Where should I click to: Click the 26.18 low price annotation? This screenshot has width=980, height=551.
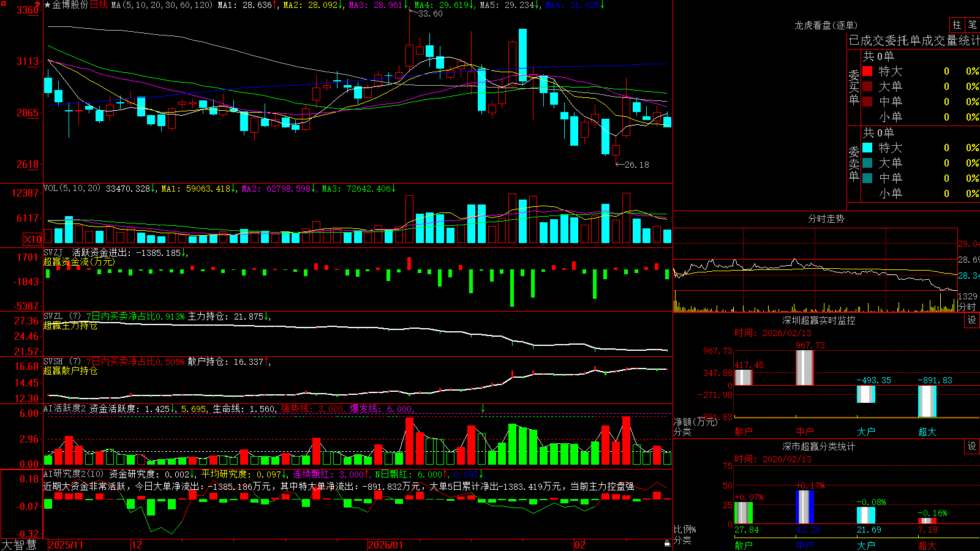[x=636, y=165]
